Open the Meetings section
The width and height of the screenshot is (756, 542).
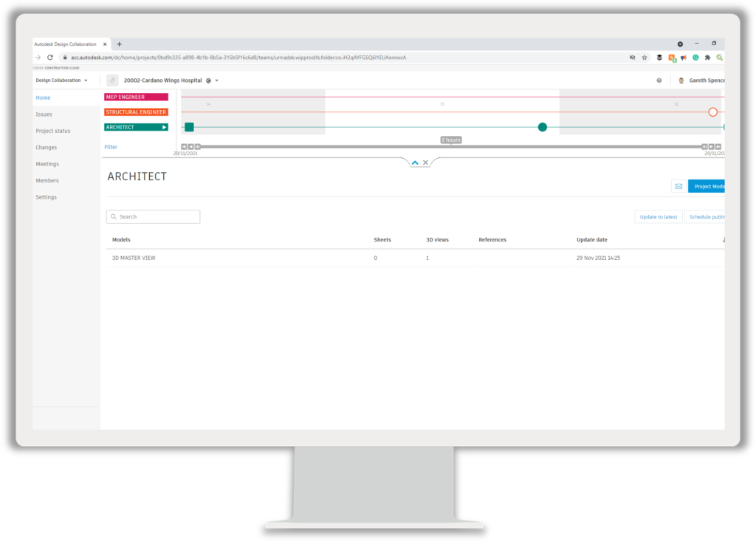(47, 164)
